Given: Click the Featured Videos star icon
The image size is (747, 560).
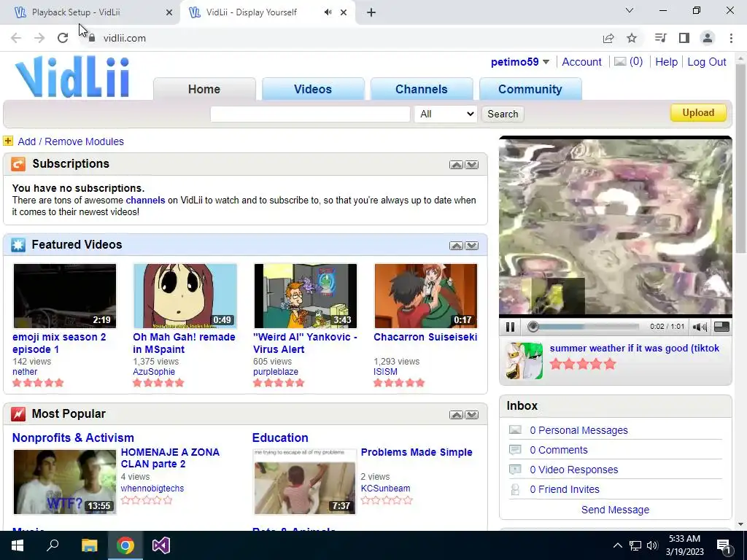Looking at the screenshot, I should click(18, 245).
